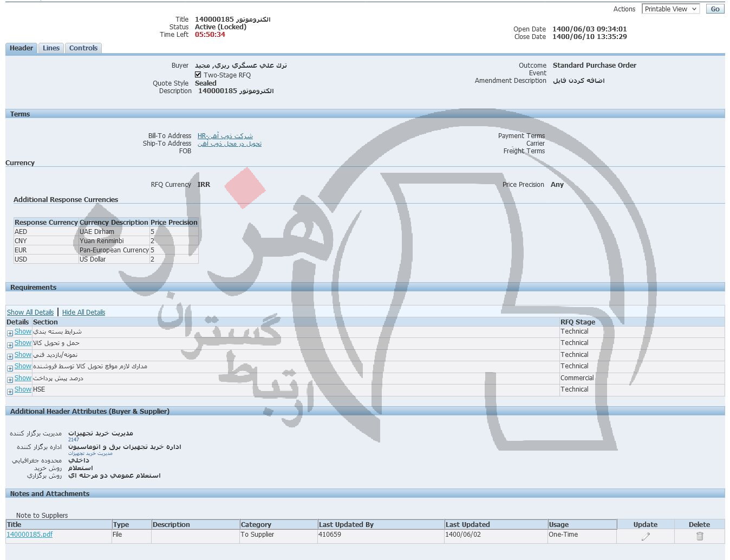Click the Yuan Renminbi description cell
This screenshot has width=730, height=560.
(x=114, y=241)
